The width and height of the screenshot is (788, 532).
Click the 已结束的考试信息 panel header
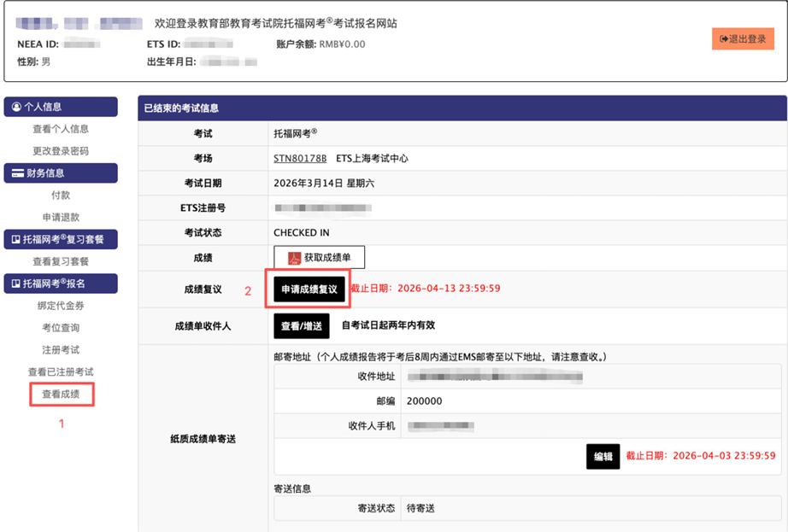click(x=462, y=108)
